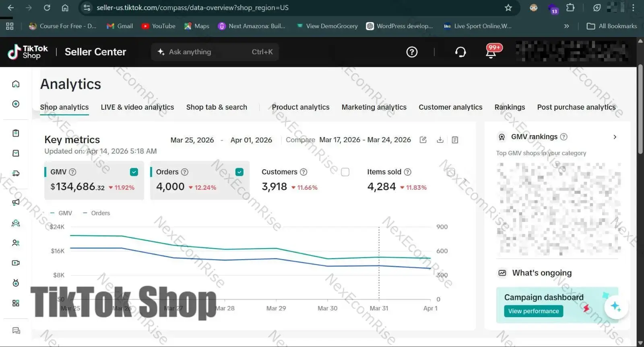
Task: Bookmark this page with star icon
Action: coord(508,8)
